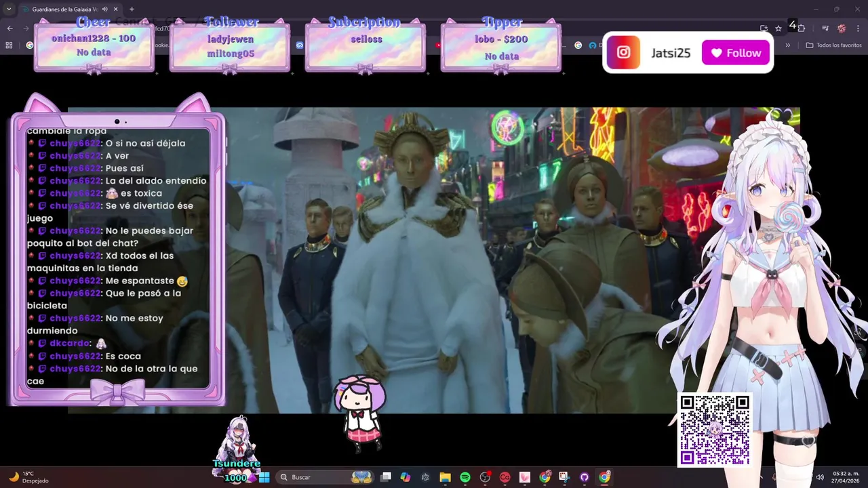
Task: Open the Windows Start menu
Action: coord(264,477)
